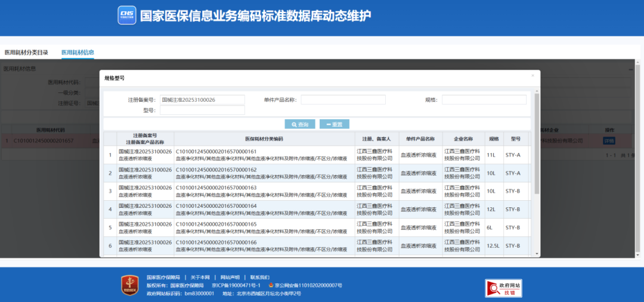Click the 医用耗材代码 column header in background
644x302 pixels.
click(51, 130)
